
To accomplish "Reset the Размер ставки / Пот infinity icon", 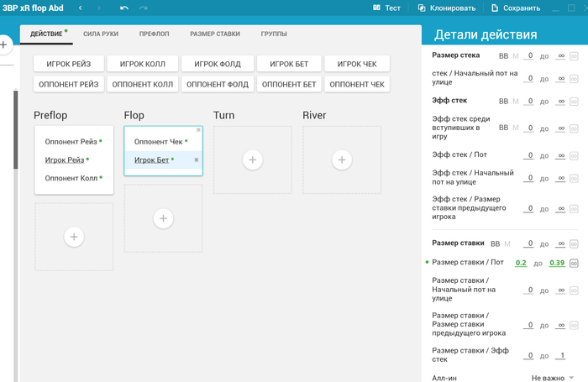I will (574, 263).
